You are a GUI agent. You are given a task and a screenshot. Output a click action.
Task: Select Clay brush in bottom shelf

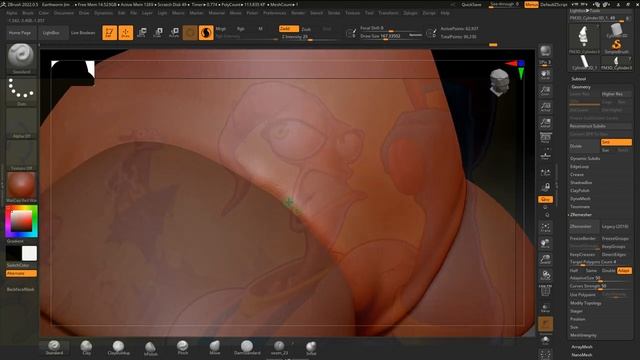click(86, 348)
